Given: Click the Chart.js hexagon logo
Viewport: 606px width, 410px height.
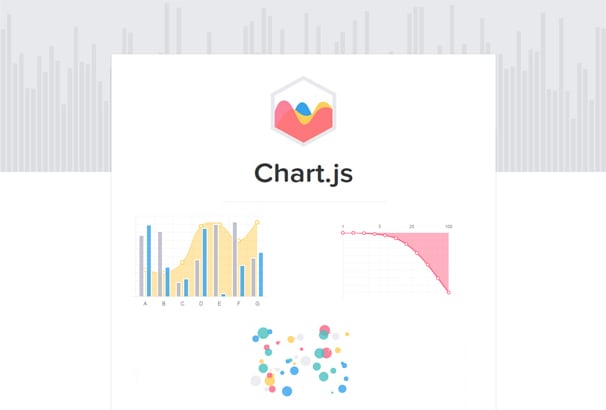Looking at the screenshot, I should coord(303,111).
